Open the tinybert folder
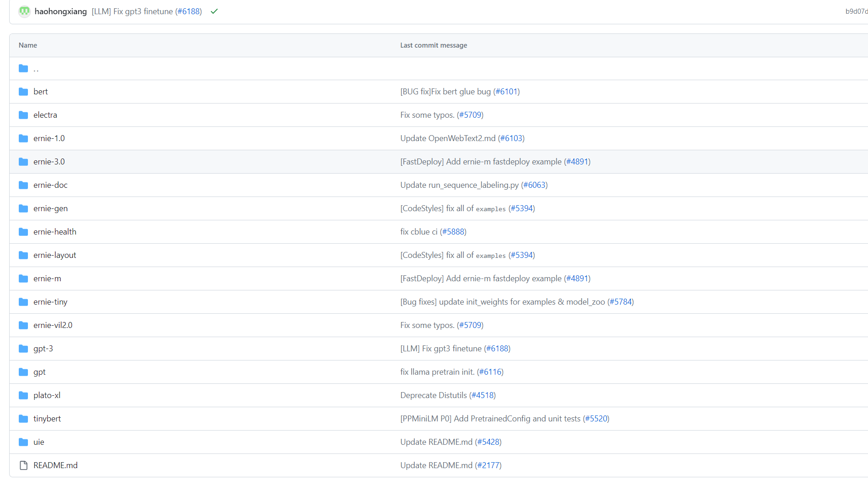This screenshot has width=868, height=486. click(x=47, y=419)
